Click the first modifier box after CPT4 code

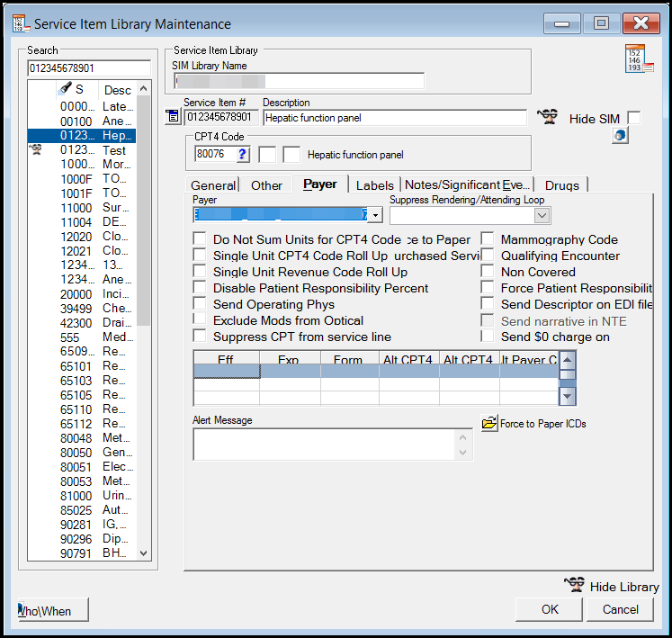[267, 155]
